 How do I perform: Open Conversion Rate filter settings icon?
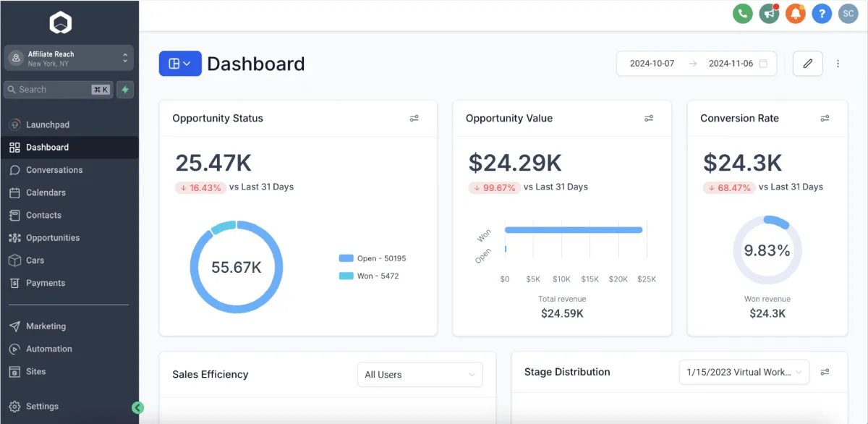825,119
